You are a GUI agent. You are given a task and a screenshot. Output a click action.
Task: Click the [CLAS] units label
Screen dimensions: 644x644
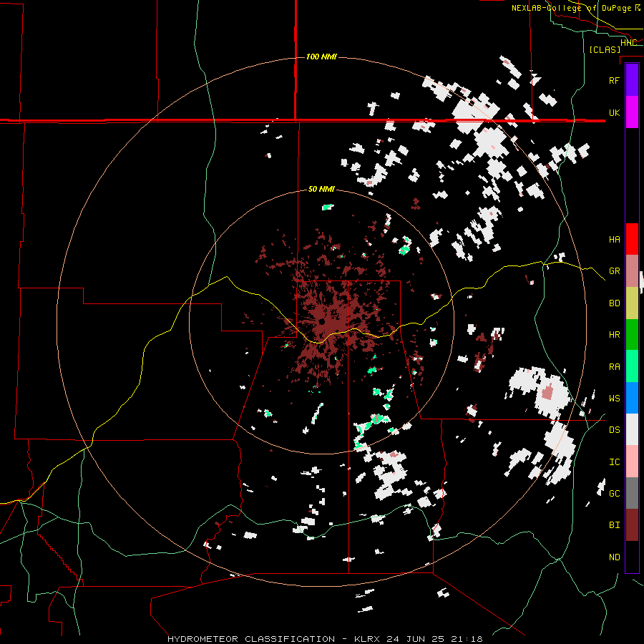605,49
